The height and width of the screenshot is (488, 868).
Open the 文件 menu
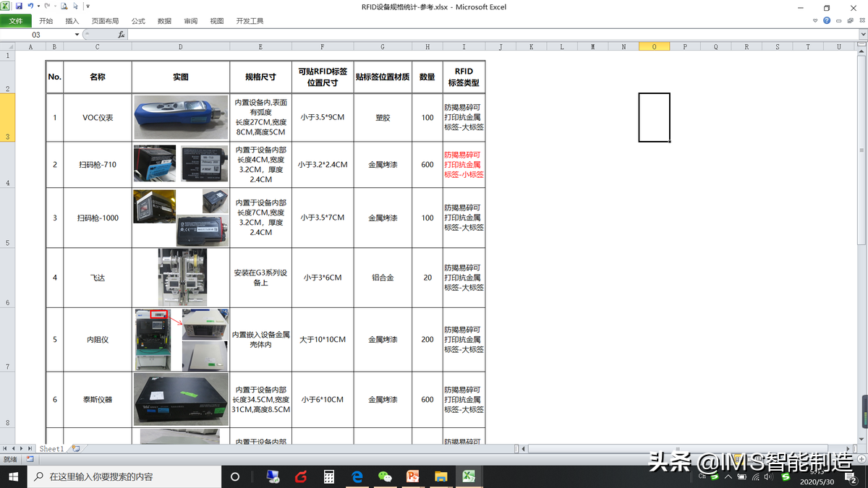[x=16, y=21]
